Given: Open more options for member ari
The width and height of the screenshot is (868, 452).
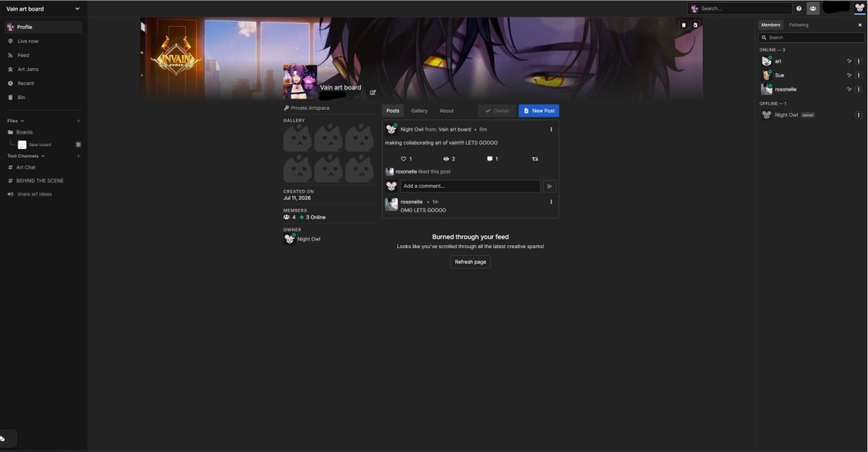Looking at the screenshot, I should point(859,61).
